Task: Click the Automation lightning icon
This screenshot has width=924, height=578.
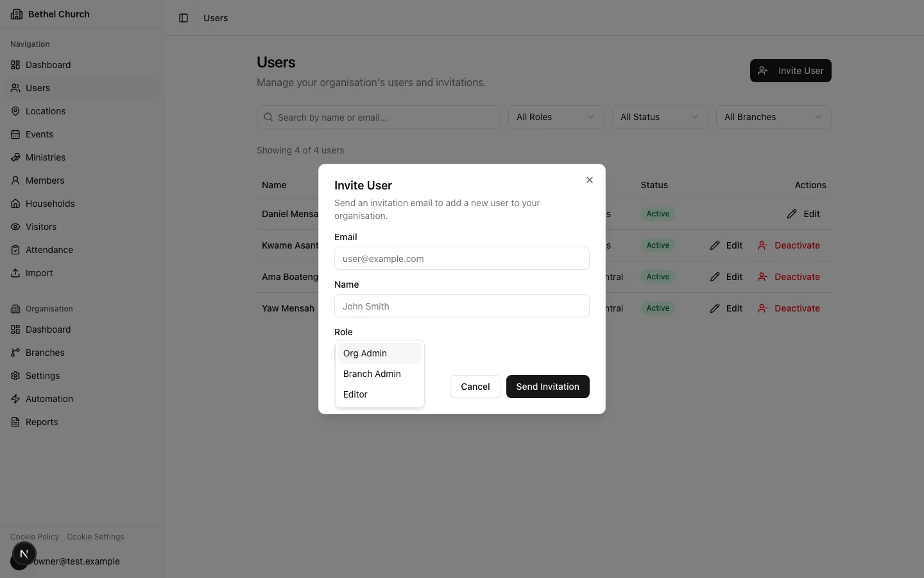Action: coord(15,399)
